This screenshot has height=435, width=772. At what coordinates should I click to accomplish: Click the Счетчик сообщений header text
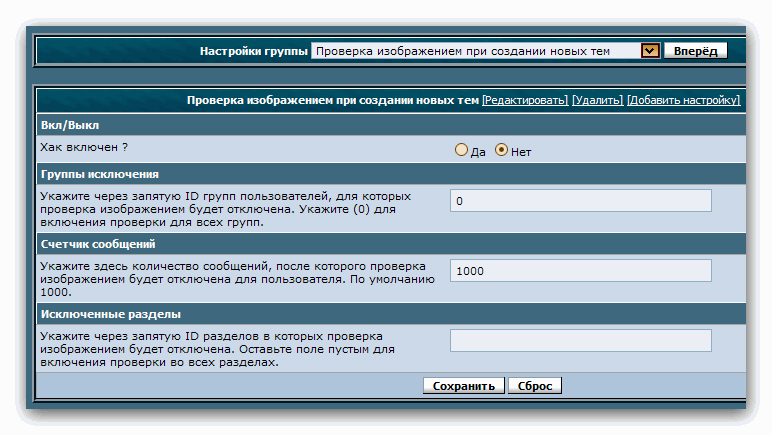coord(98,244)
